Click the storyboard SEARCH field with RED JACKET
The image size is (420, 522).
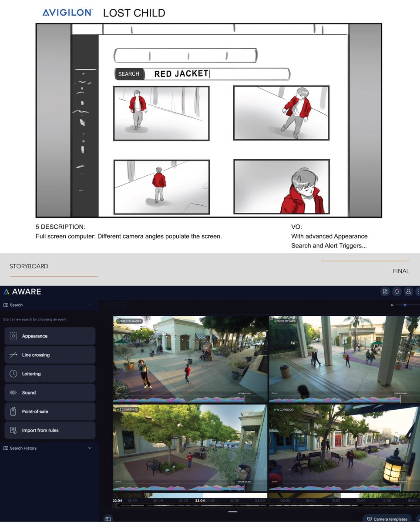tap(202, 74)
